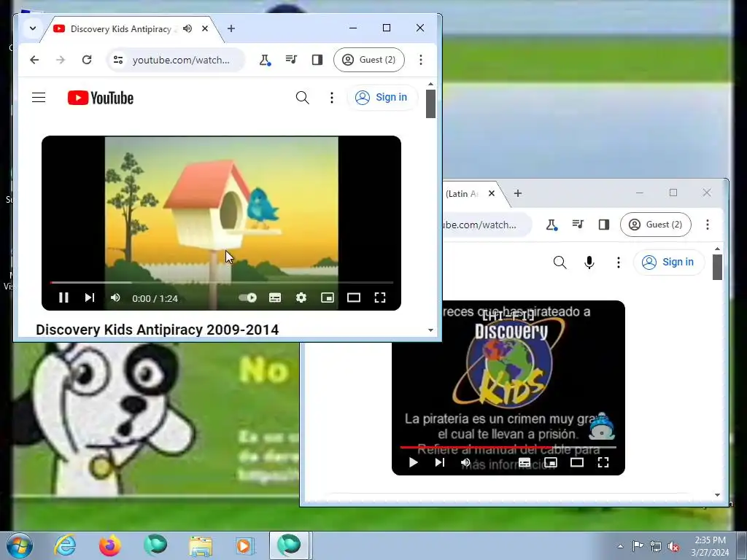The height and width of the screenshot is (560, 747).
Task: Open site information icon in address bar
Action: [x=117, y=60]
